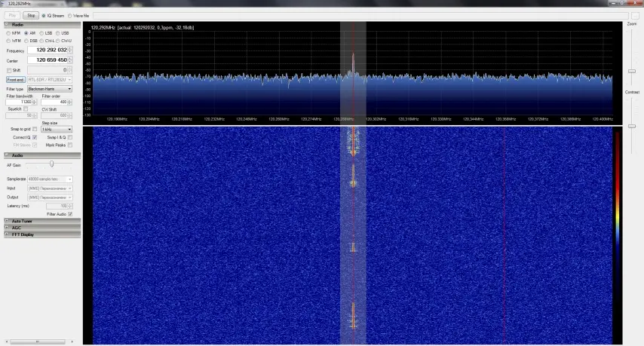Click the sidebar scrollbar right arrow
644x346 pixels.
click(x=72, y=341)
